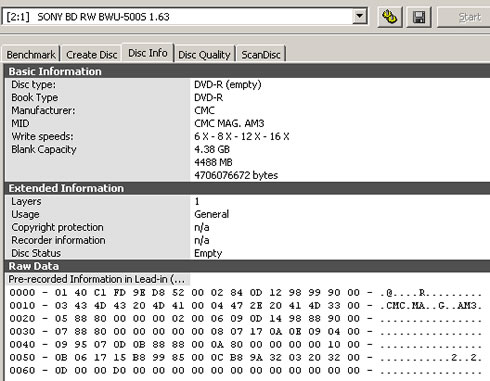Select the 'DVD-R (empty)' disc type value

pyautogui.click(x=228, y=84)
